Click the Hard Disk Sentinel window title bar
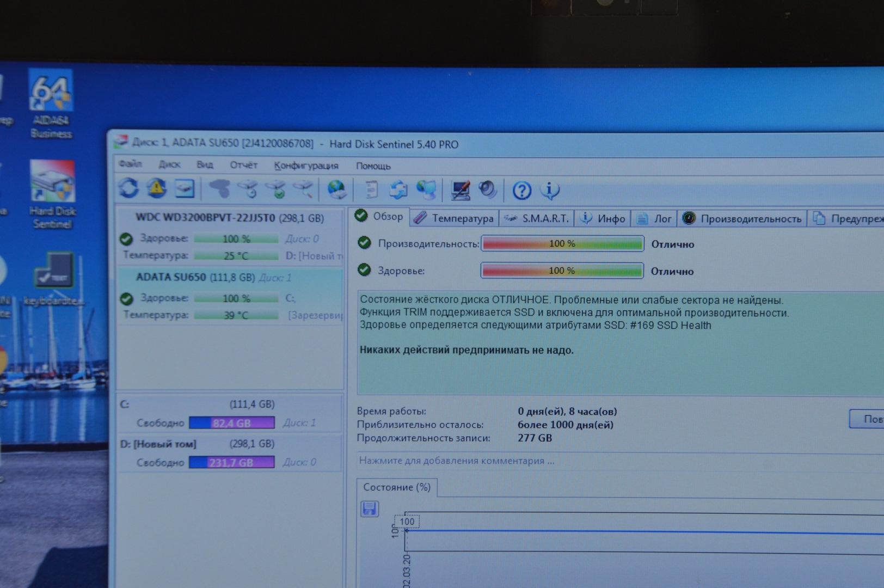The height and width of the screenshot is (588, 884). coord(495,145)
